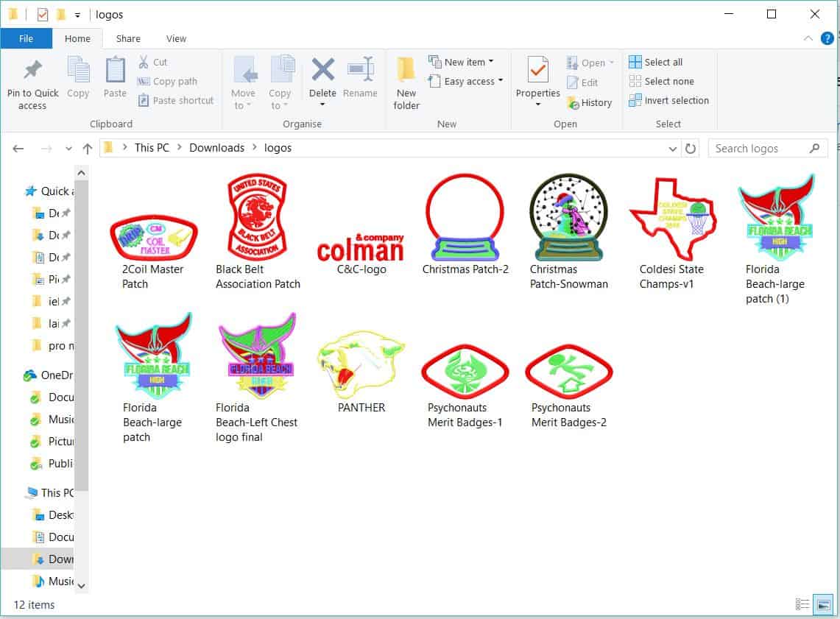Open the Share ribbon tab
The height and width of the screenshot is (619, 840).
point(128,38)
